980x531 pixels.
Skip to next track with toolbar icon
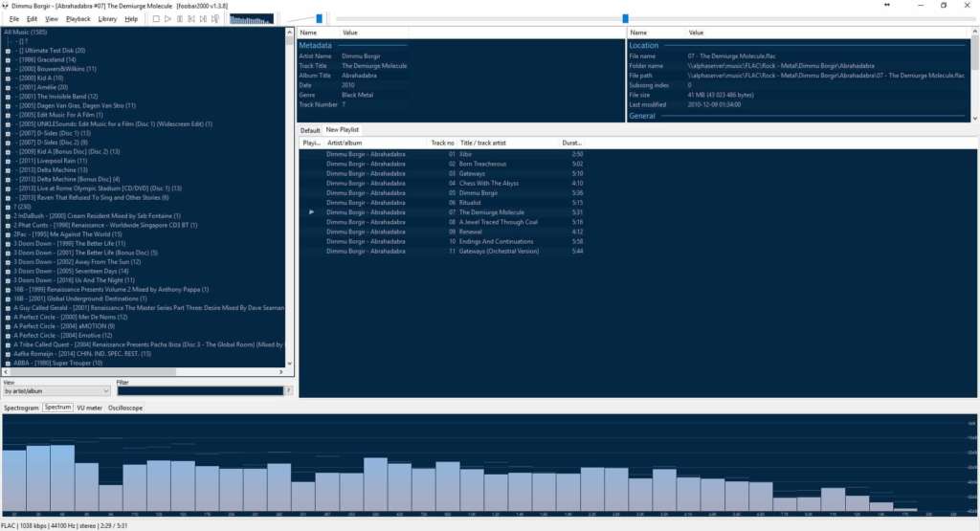coord(203,19)
